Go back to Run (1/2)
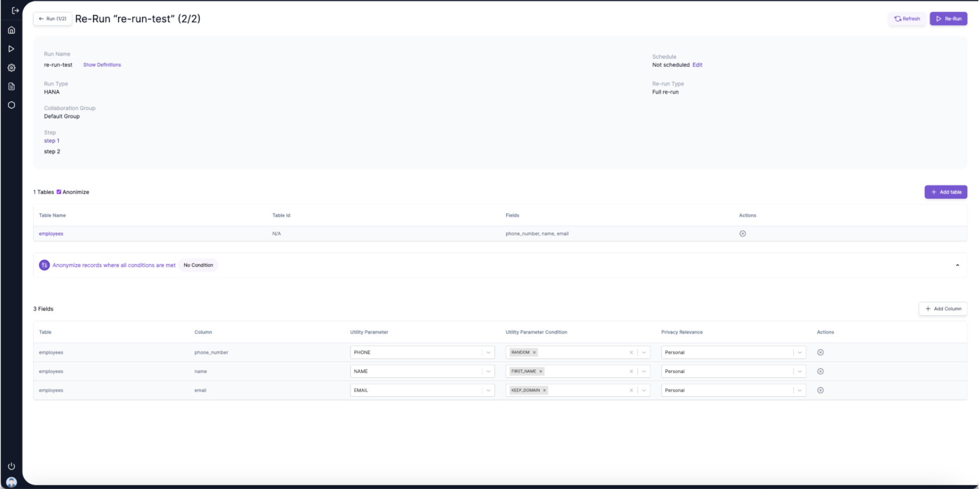The image size is (980, 489). point(52,19)
